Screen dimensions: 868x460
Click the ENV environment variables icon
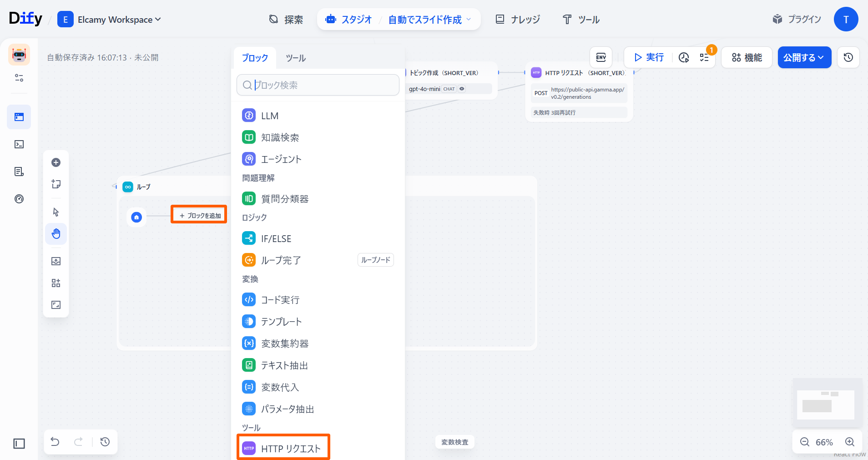tap(601, 57)
